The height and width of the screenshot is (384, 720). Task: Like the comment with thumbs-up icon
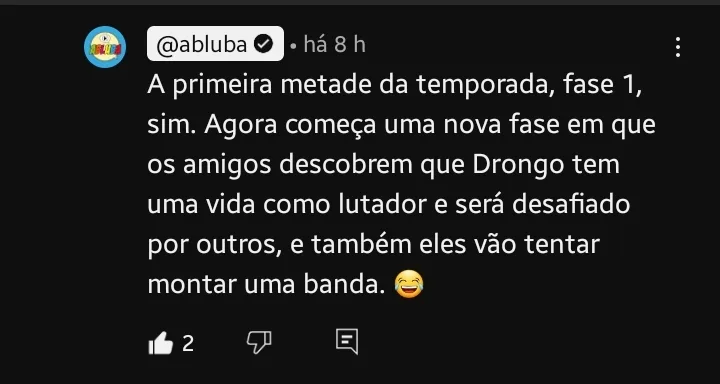pos(161,344)
